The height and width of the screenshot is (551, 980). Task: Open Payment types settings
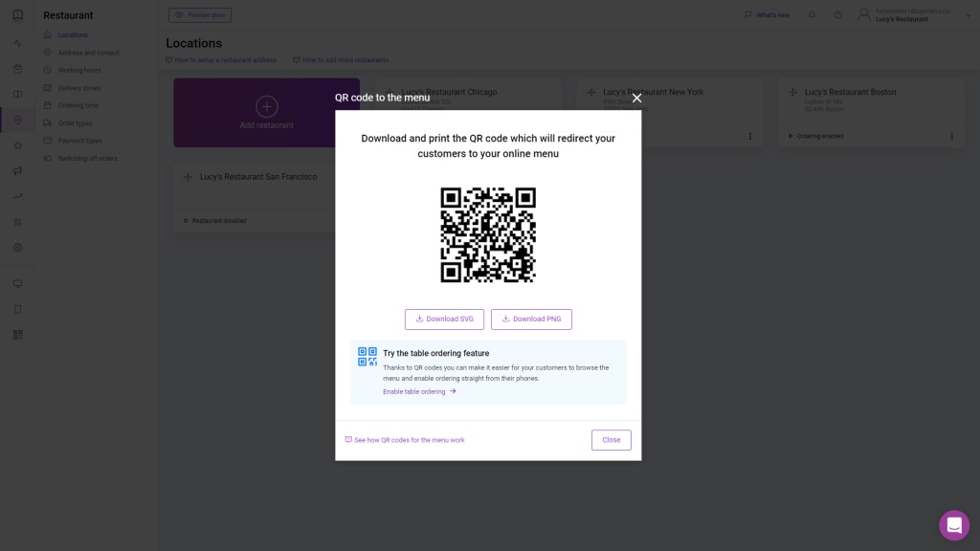[79, 141]
